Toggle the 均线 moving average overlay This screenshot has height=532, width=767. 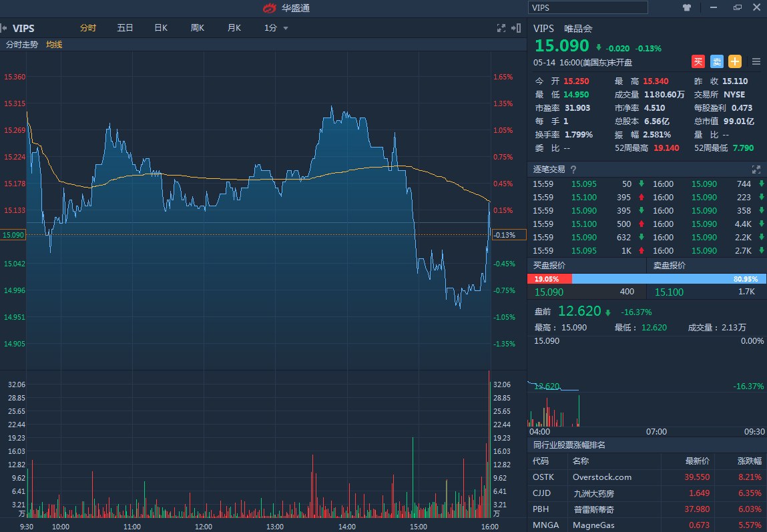pyautogui.click(x=53, y=45)
